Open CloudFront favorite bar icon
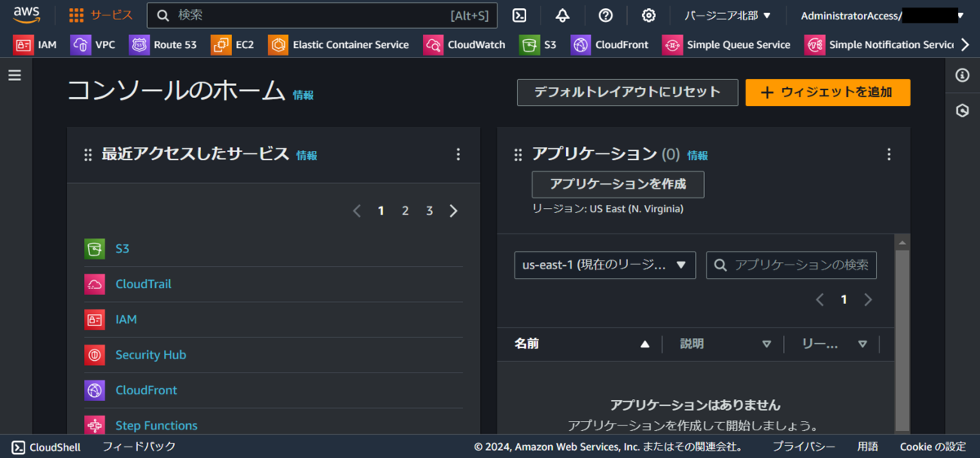980x458 pixels. click(x=581, y=45)
